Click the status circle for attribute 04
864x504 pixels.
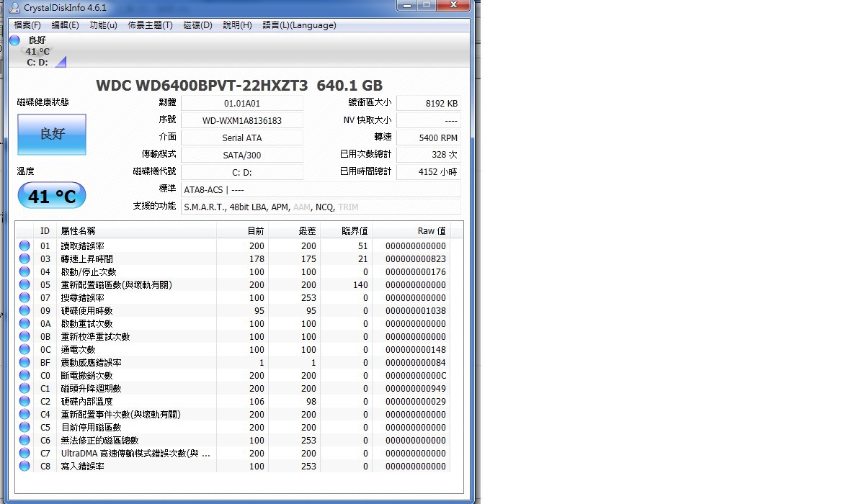pyautogui.click(x=25, y=271)
